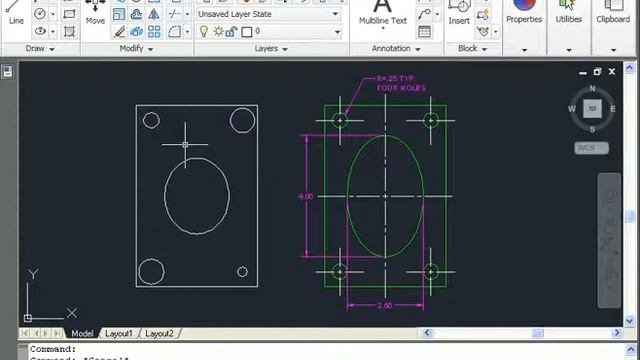Open the WCS coordinate system dropdown

click(x=591, y=148)
